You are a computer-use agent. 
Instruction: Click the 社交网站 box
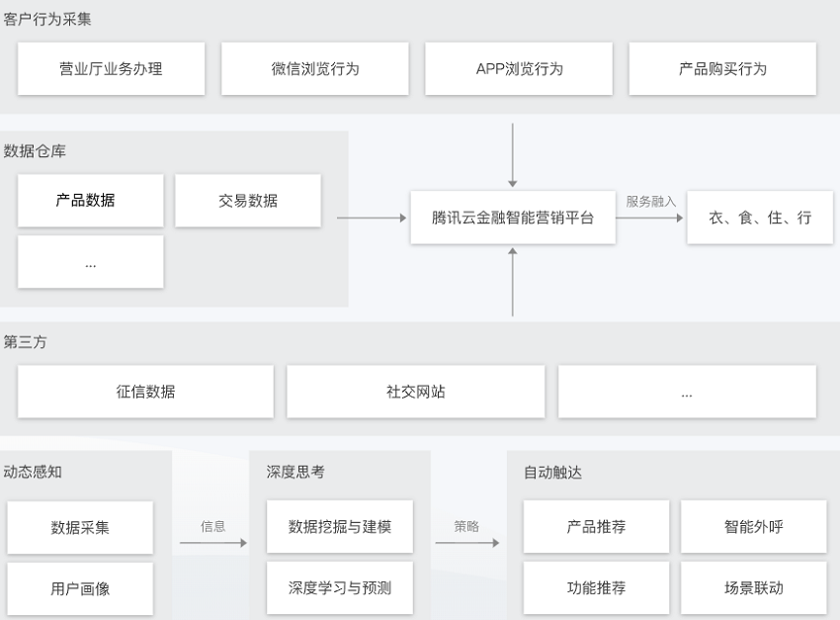[416, 392]
